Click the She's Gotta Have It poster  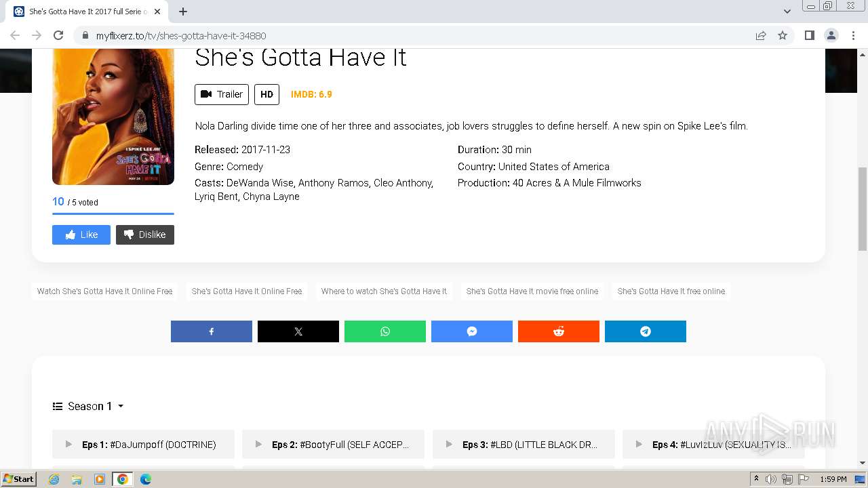(x=113, y=117)
